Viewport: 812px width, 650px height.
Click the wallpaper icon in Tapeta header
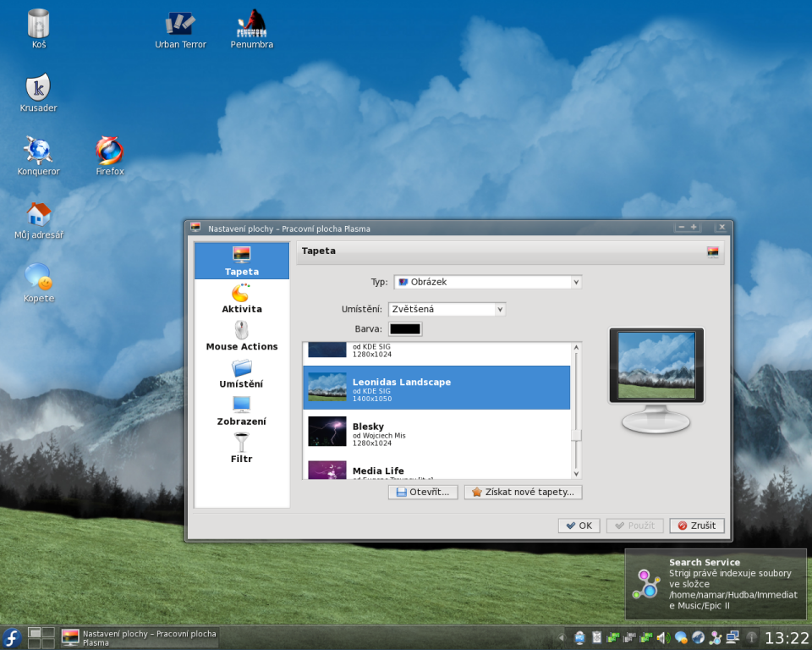point(712,252)
